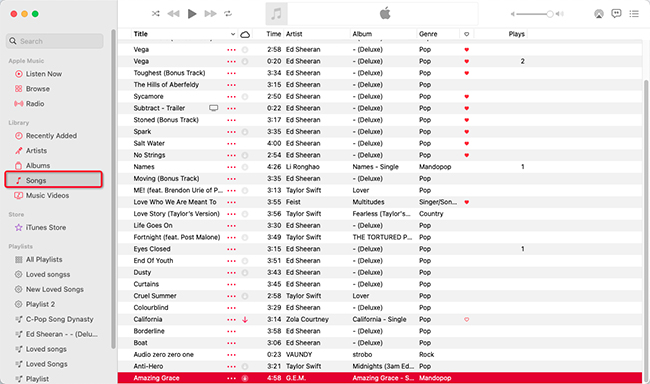Show Recently Added library

51,136
